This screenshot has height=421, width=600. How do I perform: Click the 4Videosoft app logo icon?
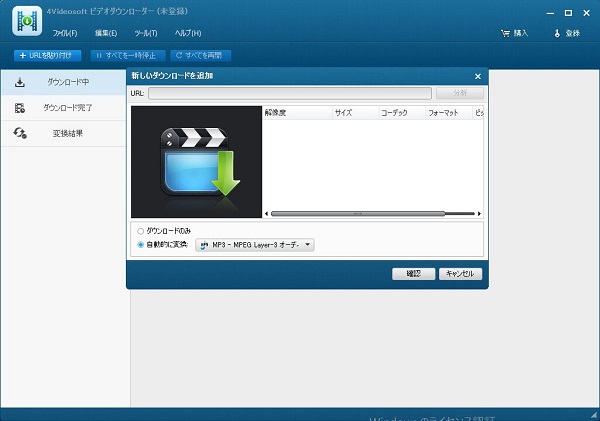[27, 21]
